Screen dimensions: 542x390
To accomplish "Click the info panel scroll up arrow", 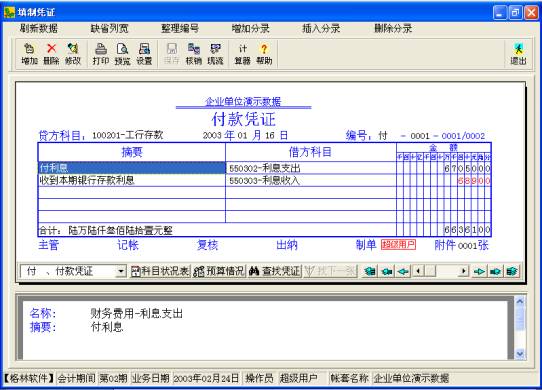I will [x=520, y=301].
